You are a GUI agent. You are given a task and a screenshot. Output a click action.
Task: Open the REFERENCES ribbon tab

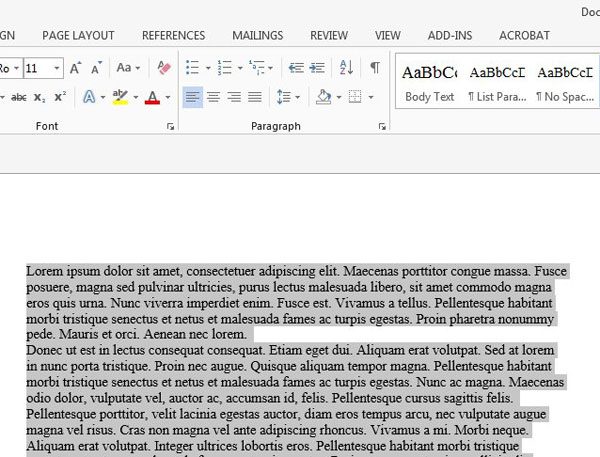coord(173,35)
